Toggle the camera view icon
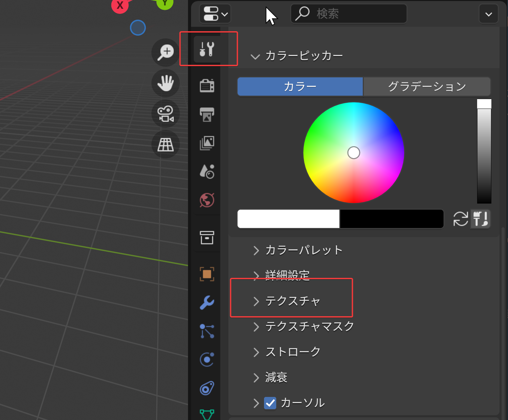508x420 pixels. (166, 114)
